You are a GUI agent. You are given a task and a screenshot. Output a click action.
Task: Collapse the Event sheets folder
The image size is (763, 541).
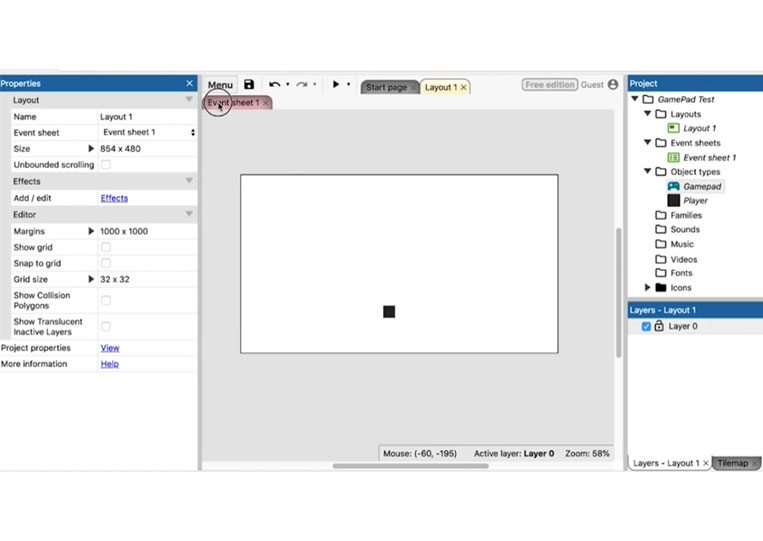(648, 142)
